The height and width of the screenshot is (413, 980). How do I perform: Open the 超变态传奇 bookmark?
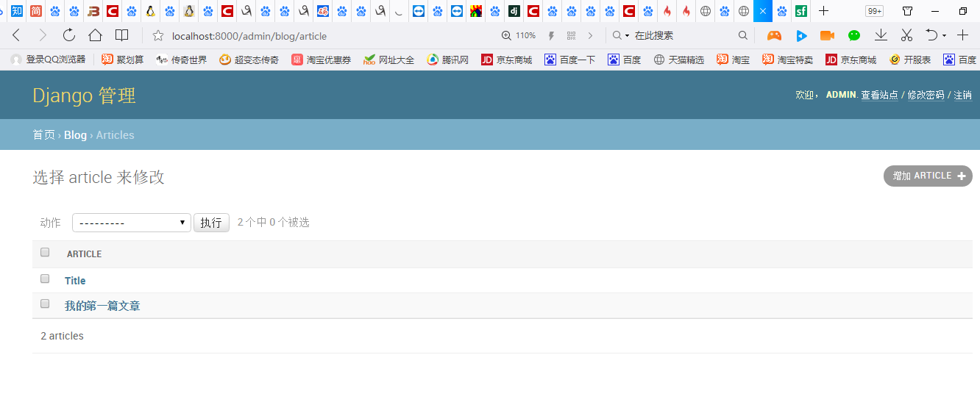249,60
